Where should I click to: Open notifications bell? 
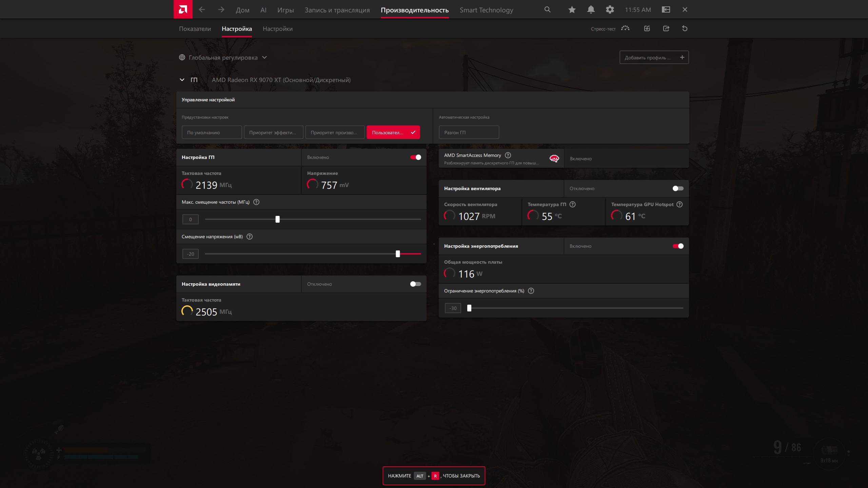click(591, 9)
